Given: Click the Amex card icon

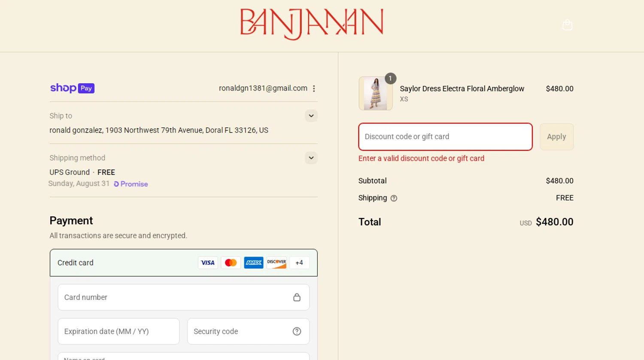Looking at the screenshot, I should 254,263.
